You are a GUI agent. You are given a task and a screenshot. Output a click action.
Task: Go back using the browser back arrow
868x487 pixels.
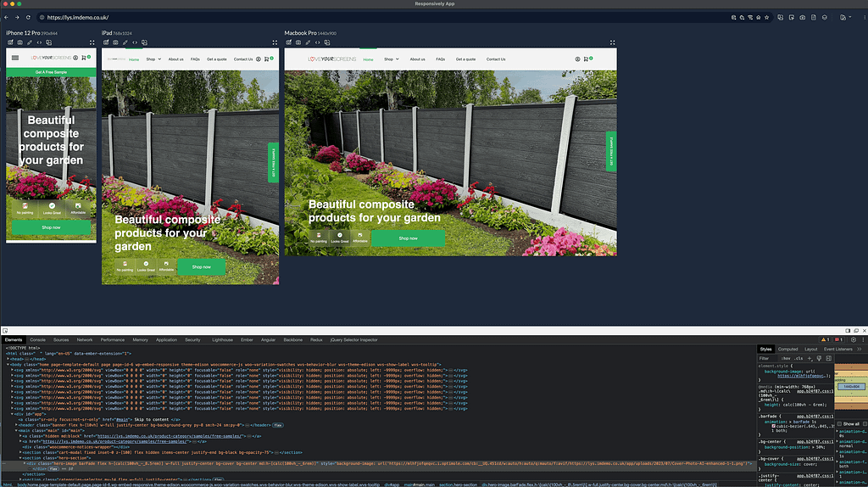coord(6,17)
